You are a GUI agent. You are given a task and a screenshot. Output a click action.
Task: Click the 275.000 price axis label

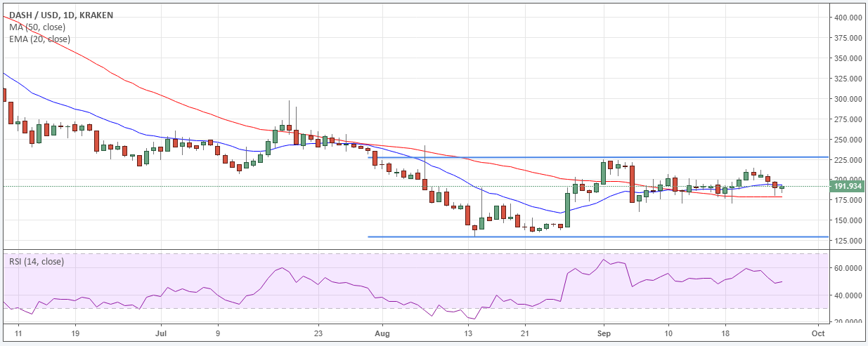coord(847,119)
